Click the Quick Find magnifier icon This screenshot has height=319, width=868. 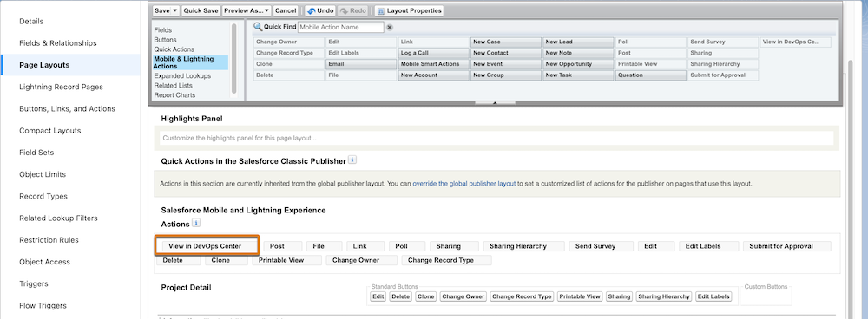coord(258,27)
